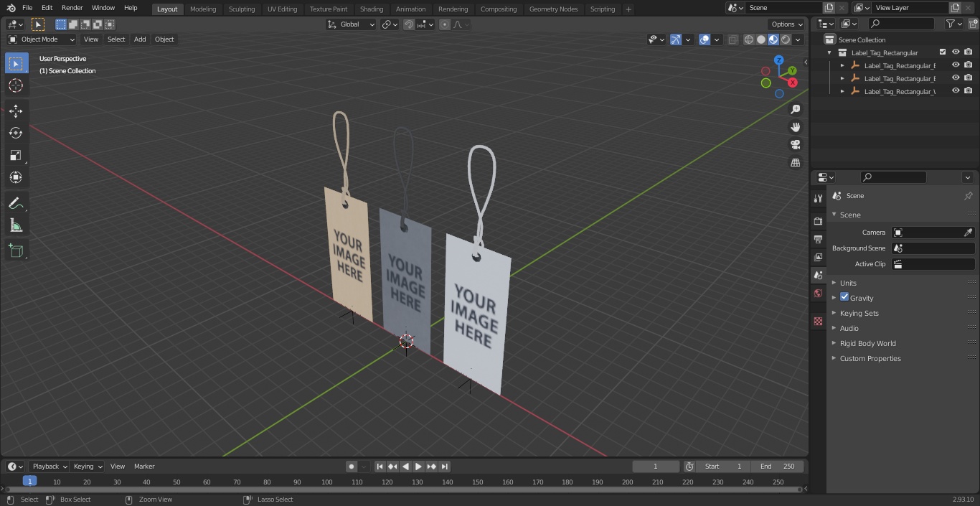
Task: Click the pin icon in Scene properties
Action: 968,196
